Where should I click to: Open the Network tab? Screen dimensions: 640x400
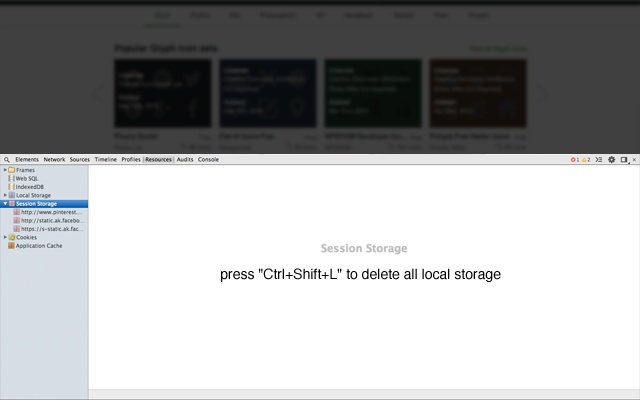pyautogui.click(x=54, y=160)
